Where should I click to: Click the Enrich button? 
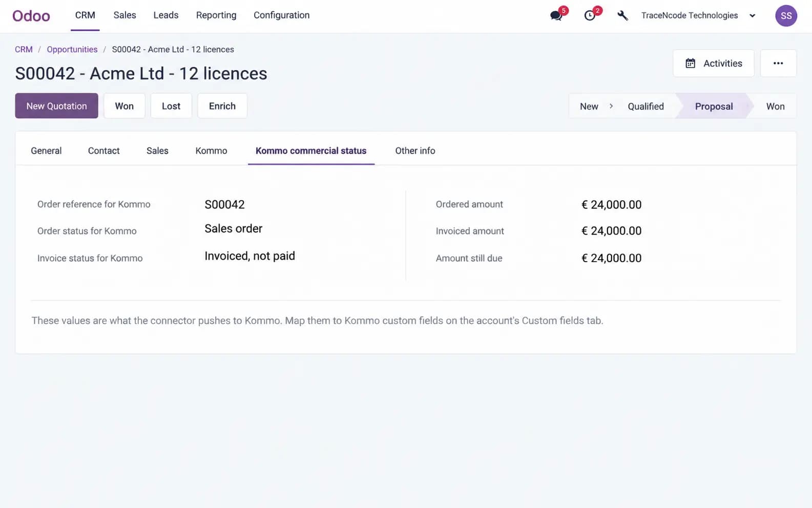pos(222,106)
